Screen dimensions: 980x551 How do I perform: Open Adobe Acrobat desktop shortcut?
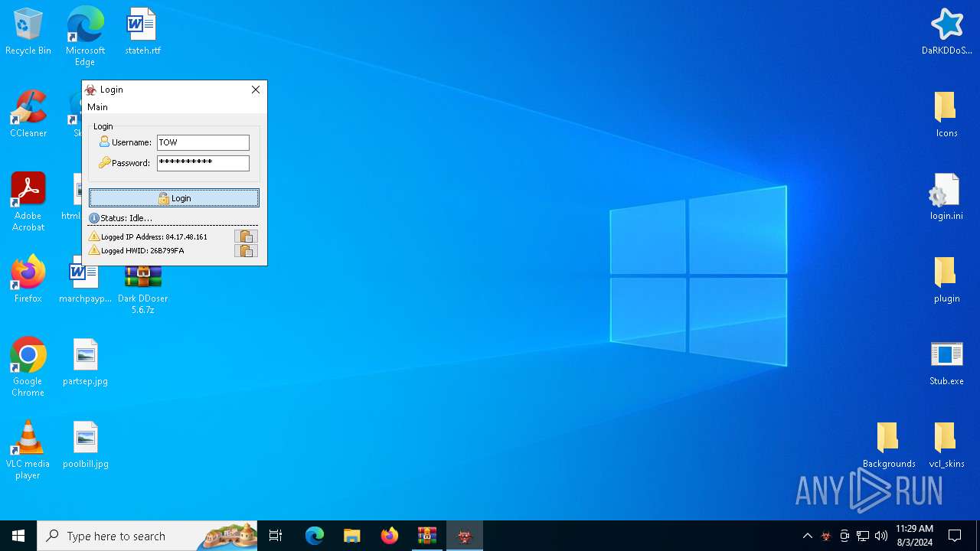click(x=28, y=202)
